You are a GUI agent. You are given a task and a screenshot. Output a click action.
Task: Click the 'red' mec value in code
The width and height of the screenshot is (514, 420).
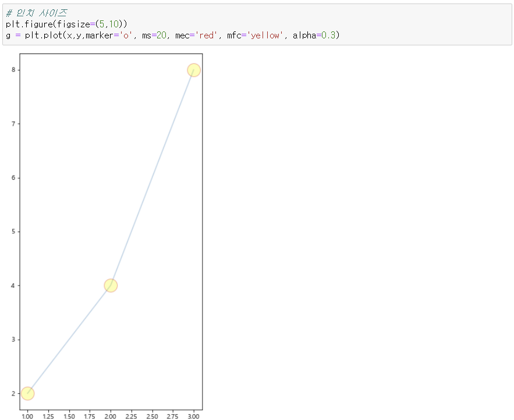[206, 35]
